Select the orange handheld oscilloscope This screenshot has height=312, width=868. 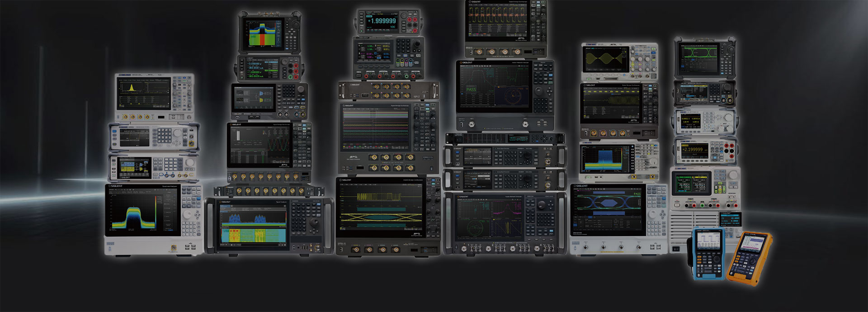point(749,259)
